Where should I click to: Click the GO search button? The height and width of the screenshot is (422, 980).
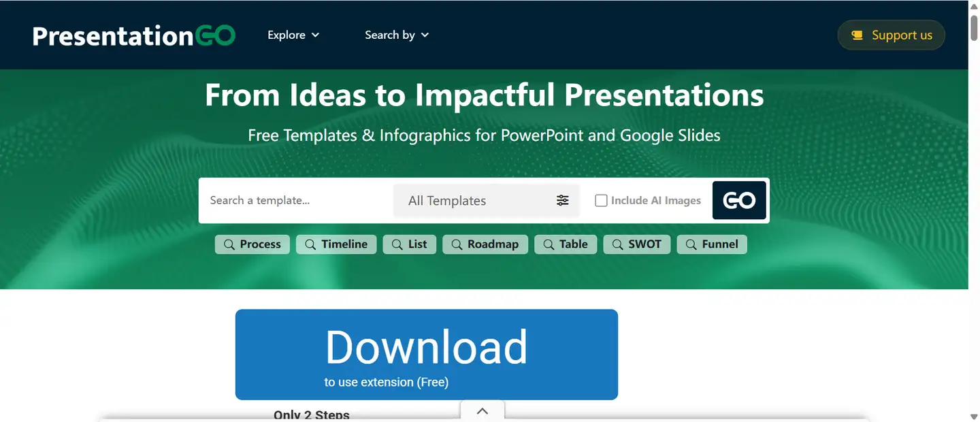click(x=739, y=200)
